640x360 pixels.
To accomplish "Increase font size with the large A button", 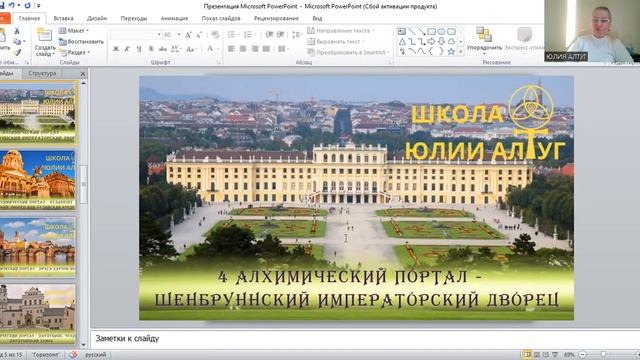I will [188, 35].
